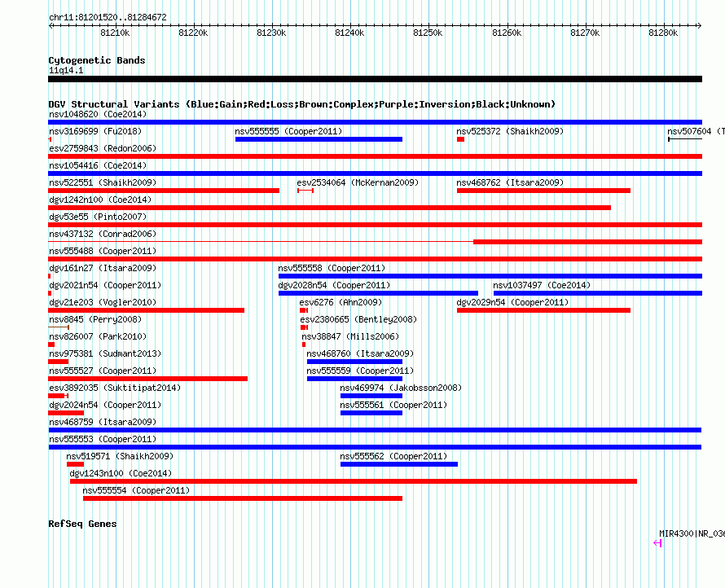Click nsv555553 (Cooper2011) label
The width and height of the screenshot is (725, 588).
[x=103, y=439]
